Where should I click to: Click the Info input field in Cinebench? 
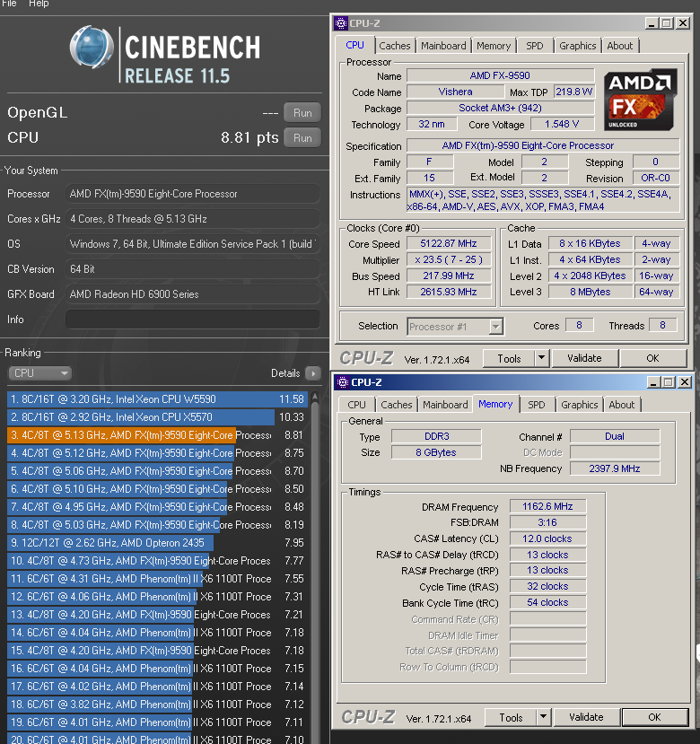pos(193,319)
